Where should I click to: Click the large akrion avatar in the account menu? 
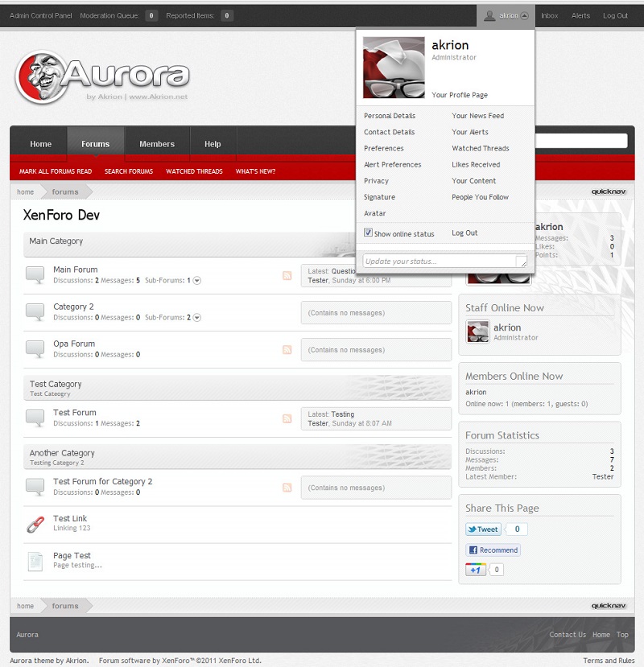coord(394,68)
